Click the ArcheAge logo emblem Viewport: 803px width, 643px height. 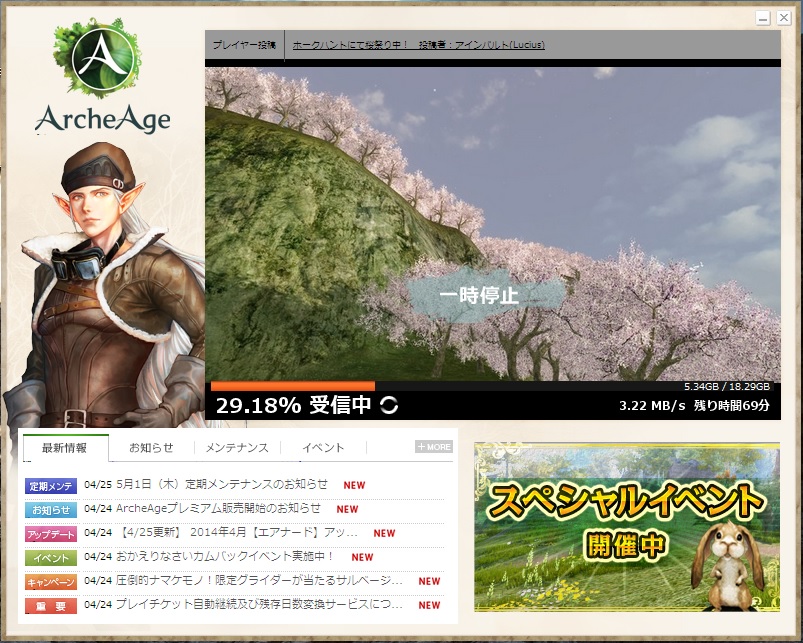[x=97, y=58]
